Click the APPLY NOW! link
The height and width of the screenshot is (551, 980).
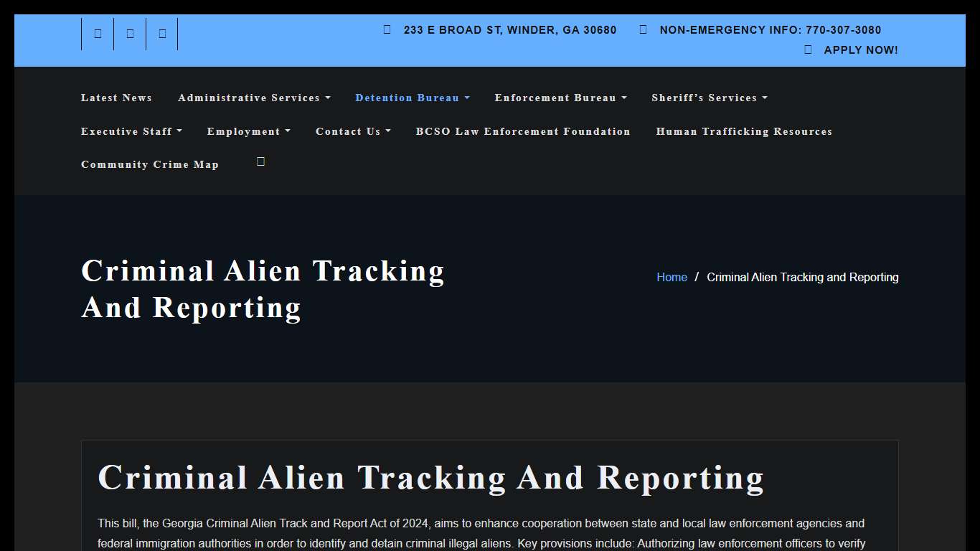tap(861, 50)
